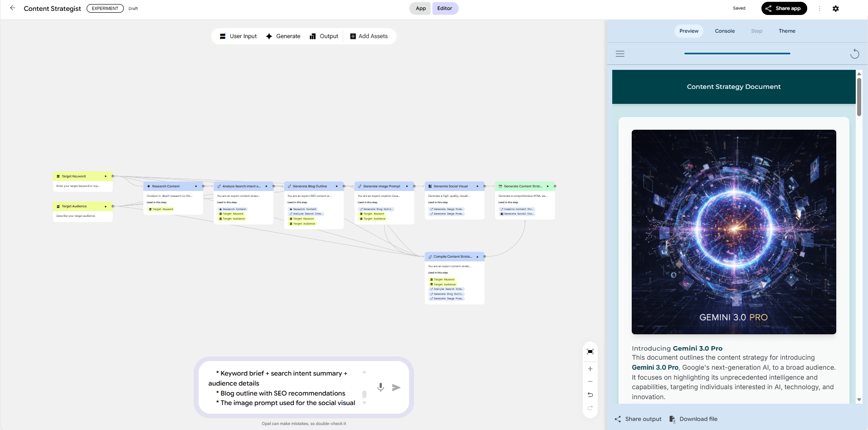
Task: Undo the last canvas change
Action: pyautogui.click(x=590, y=395)
